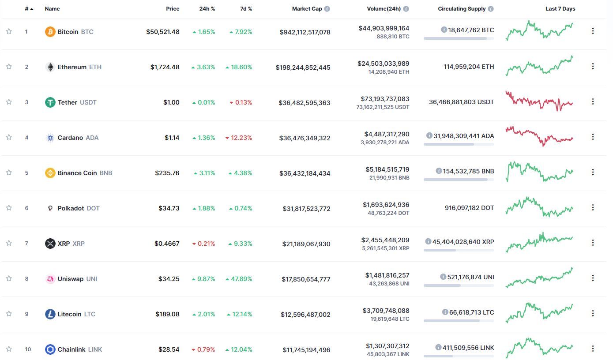Open the Cardano ADA coin page
Screen dimensions: 613x364
coord(78,138)
